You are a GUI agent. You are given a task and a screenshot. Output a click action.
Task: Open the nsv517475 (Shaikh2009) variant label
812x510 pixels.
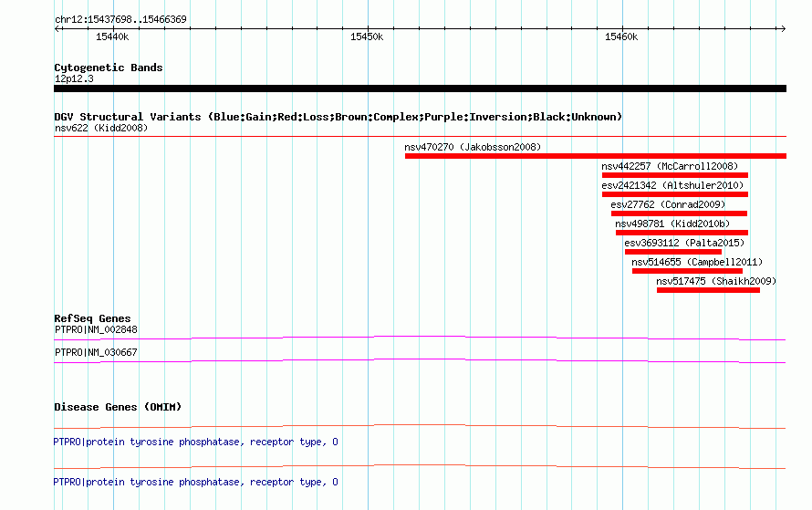(x=716, y=281)
